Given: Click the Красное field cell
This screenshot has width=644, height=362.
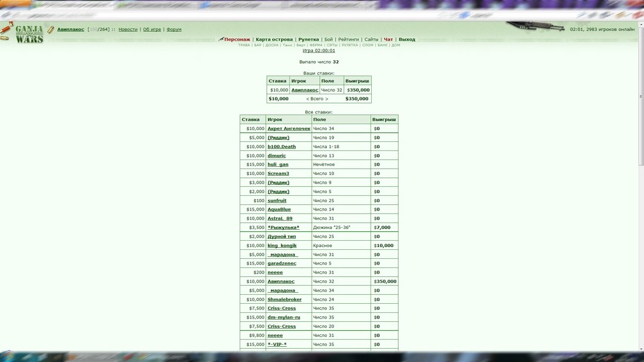Looking at the screenshot, I should click(341, 246).
